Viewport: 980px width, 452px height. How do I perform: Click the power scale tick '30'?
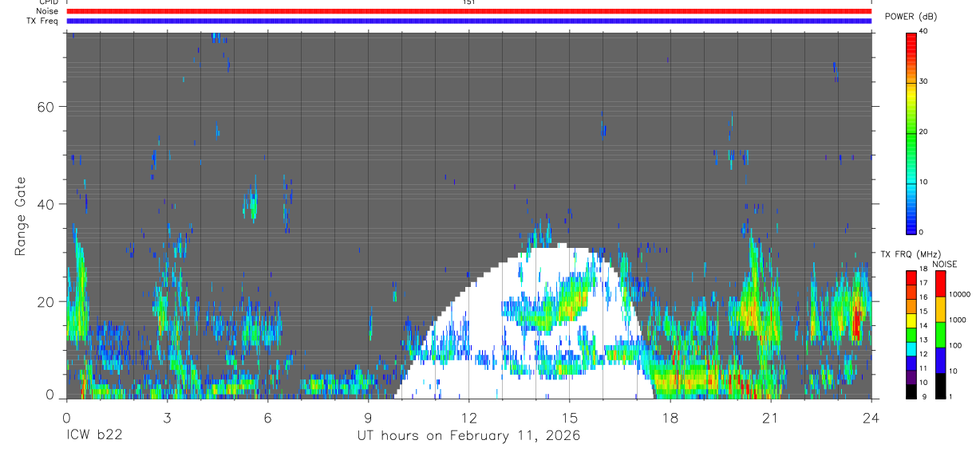tap(924, 82)
